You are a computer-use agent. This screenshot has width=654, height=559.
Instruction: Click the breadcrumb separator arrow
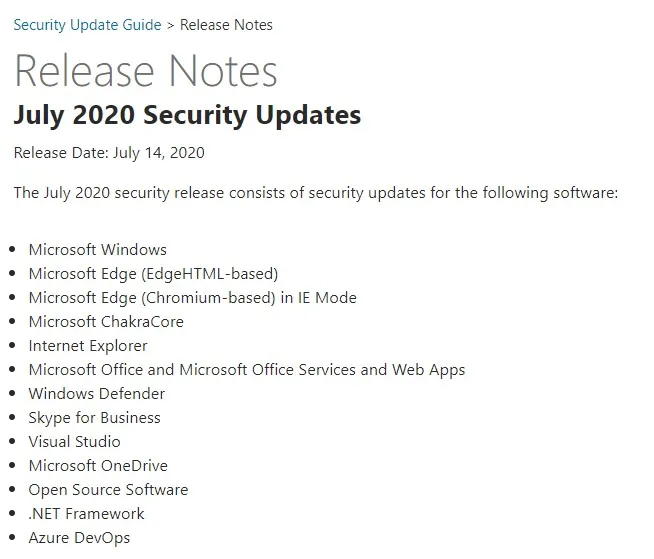[170, 26]
